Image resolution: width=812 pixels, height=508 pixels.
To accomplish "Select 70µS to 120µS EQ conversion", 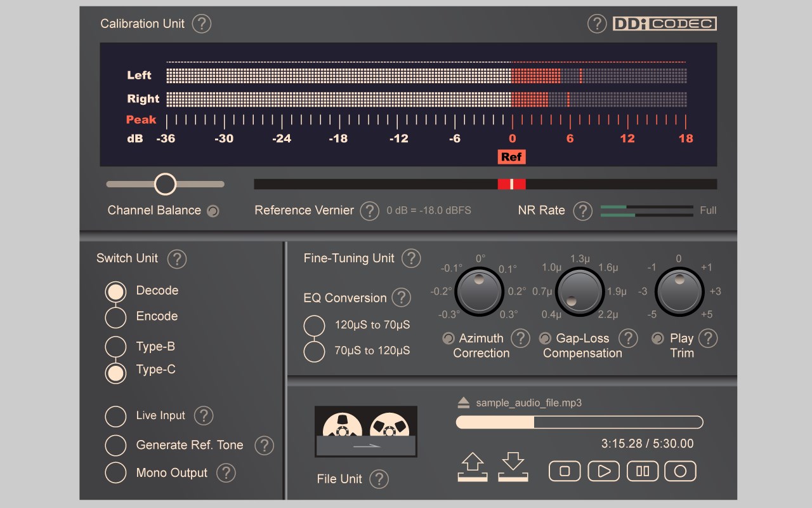I will [x=314, y=351].
